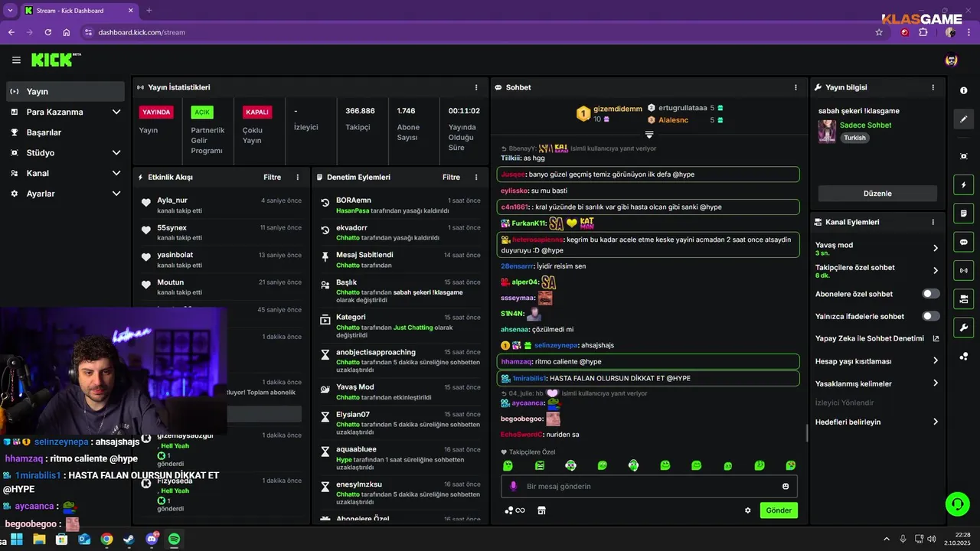Open the emoji picker in message box
The width and height of the screenshot is (980, 551).
[786, 486]
